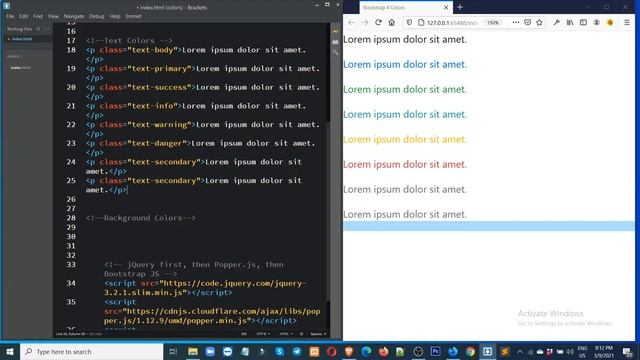Image resolution: width=640 pixels, height=360 pixels.
Task: Open Firefox page actions three-dot menu
Action: point(516,22)
